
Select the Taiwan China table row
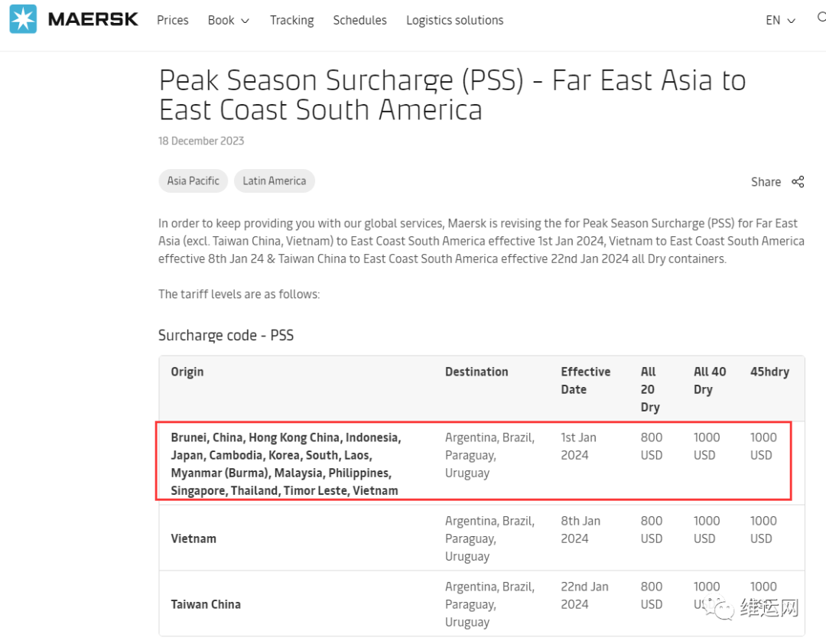click(482, 603)
